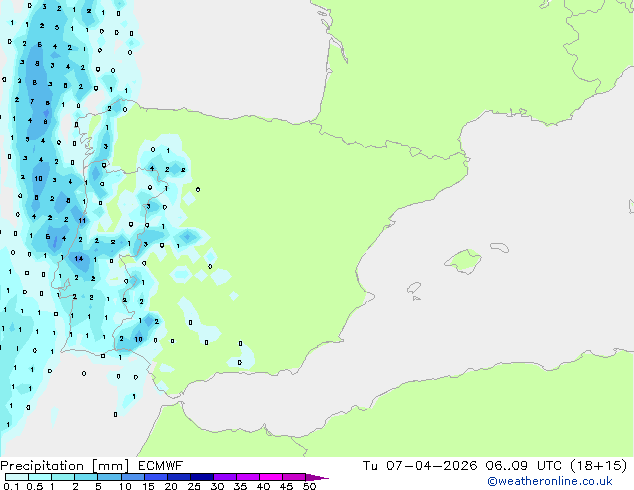Click the 45–50 mm legend swatch
Viewport: 634px width, 490px height.
coord(294,477)
